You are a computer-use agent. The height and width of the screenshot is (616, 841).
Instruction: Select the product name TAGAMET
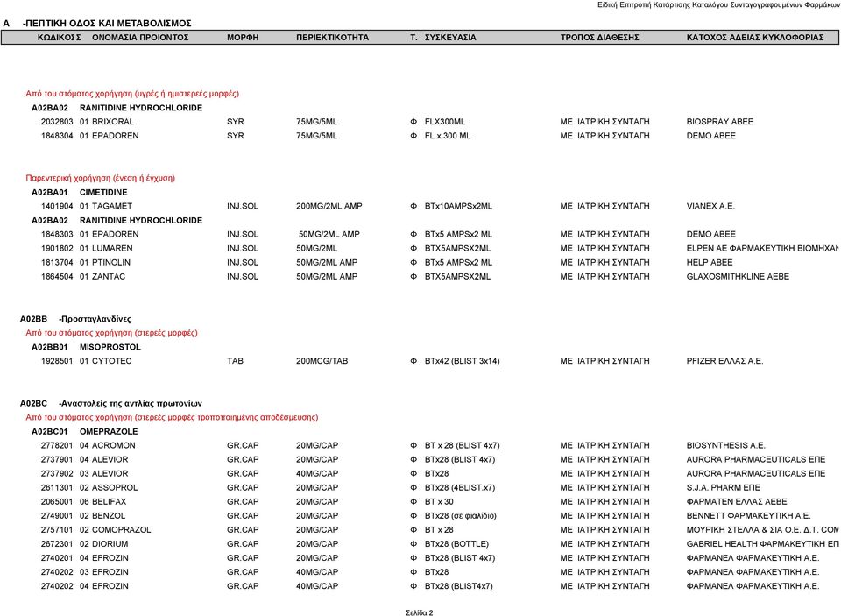tap(112, 206)
